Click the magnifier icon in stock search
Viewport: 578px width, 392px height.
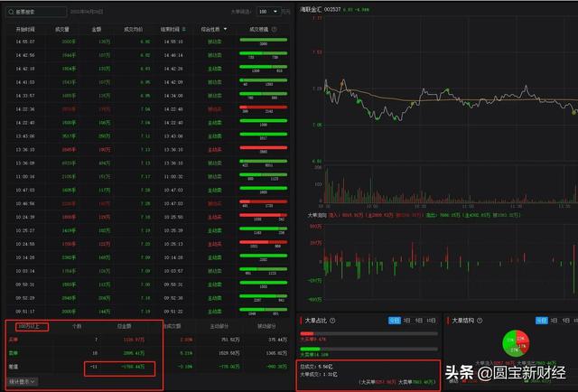pyautogui.click(x=11, y=12)
